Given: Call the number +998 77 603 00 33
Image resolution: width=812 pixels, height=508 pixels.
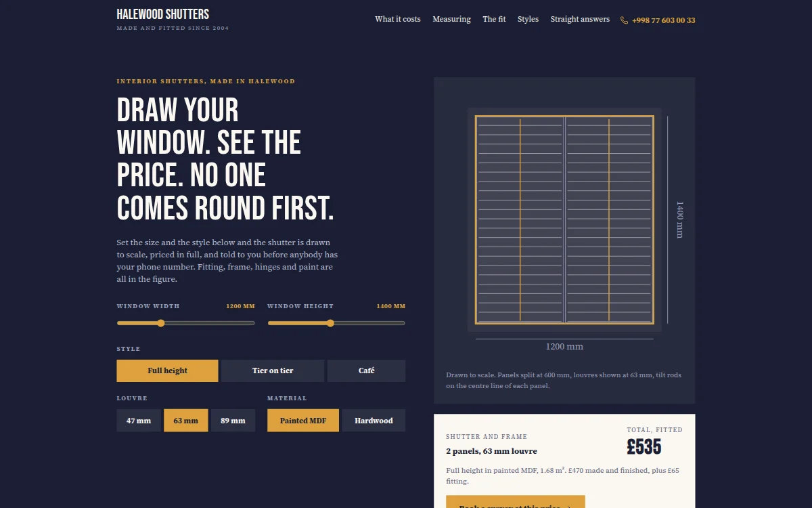Looking at the screenshot, I should [x=663, y=20].
